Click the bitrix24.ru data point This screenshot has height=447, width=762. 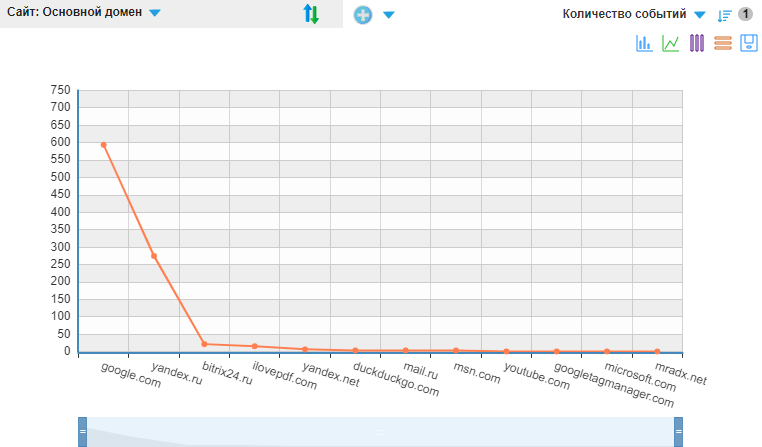pyautogui.click(x=204, y=344)
